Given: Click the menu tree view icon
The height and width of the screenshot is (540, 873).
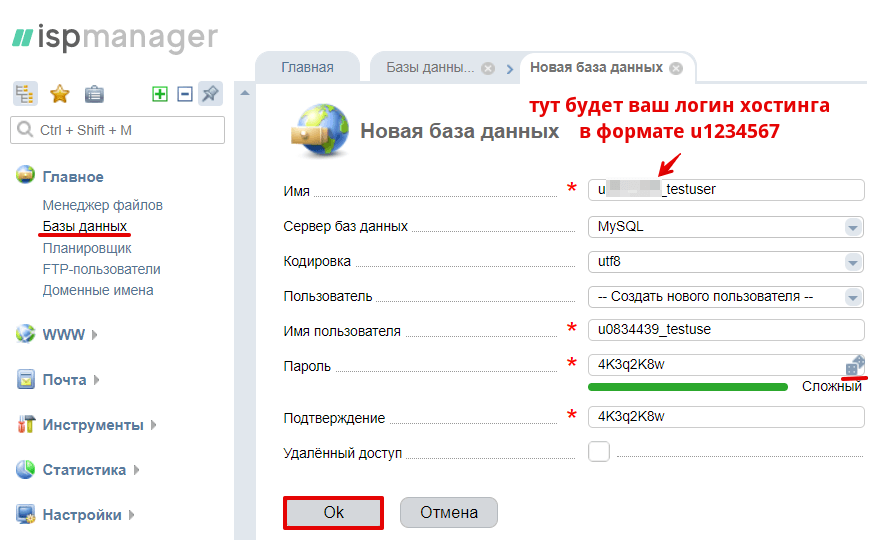Looking at the screenshot, I should click(24, 94).
